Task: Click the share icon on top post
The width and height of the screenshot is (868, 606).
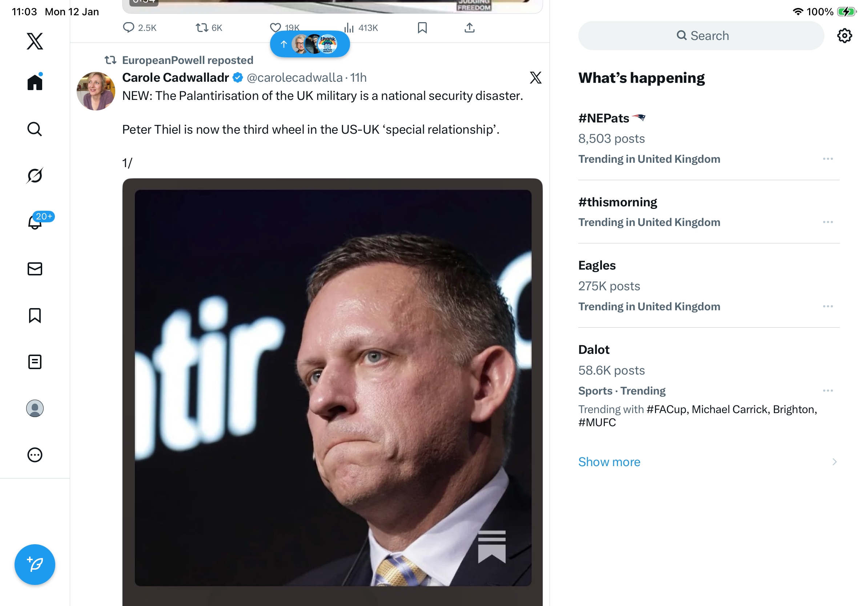Action: point(469,28)
